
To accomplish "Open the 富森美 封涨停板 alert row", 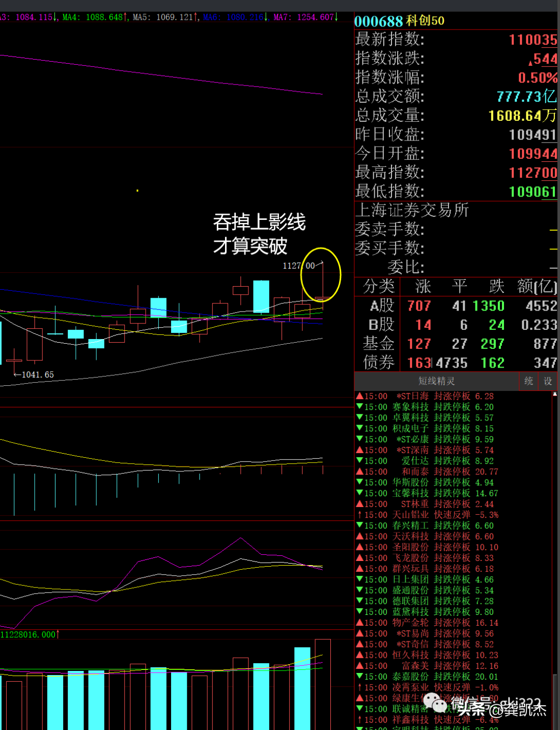I will tap(427, 666).
